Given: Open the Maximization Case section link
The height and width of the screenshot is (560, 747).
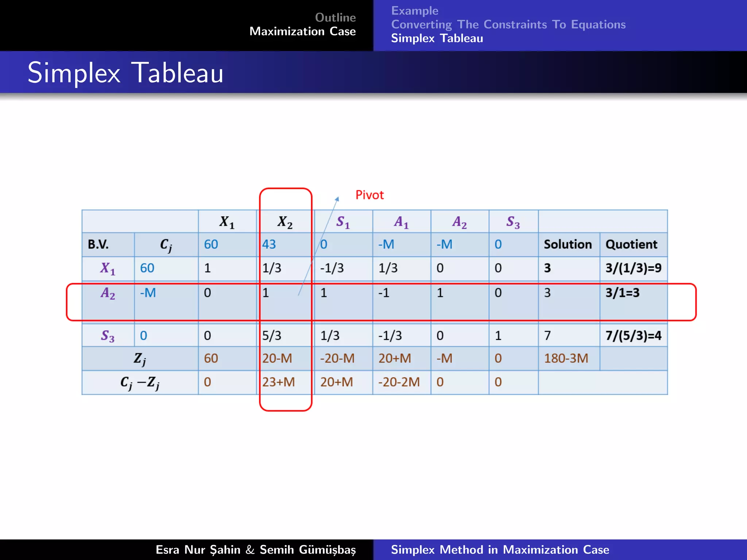Looking at the screenshot, I should tap(302, 31).
